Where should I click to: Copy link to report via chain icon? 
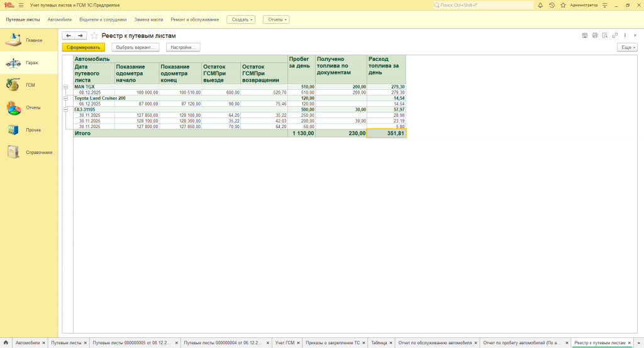pos(615,36)
